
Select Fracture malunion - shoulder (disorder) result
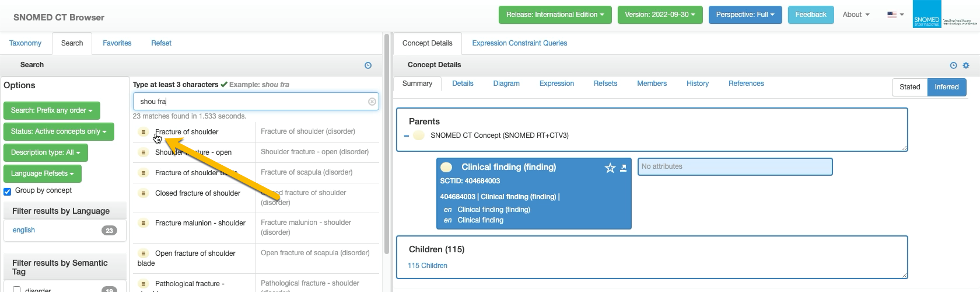[x=306, y=227]
